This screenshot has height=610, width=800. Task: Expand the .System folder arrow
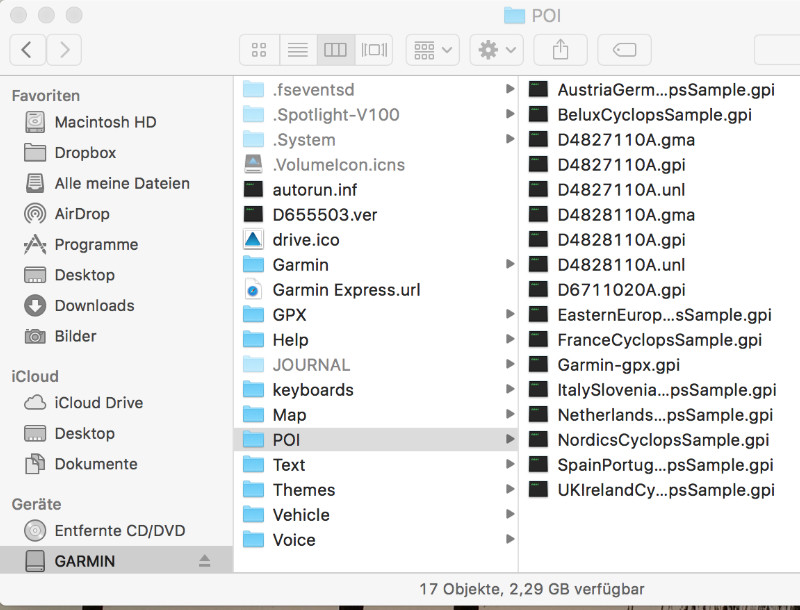click(x=509, y=139)
